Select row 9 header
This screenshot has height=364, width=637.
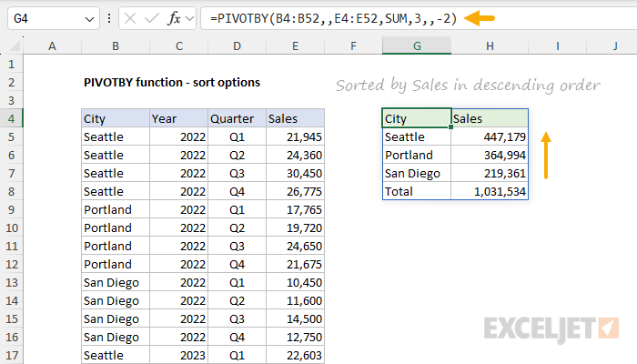tap(11, 209)
